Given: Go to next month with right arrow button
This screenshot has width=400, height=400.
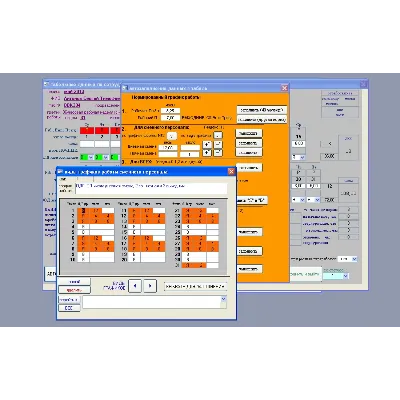Looking at the screenshot, I should point(150,286).
